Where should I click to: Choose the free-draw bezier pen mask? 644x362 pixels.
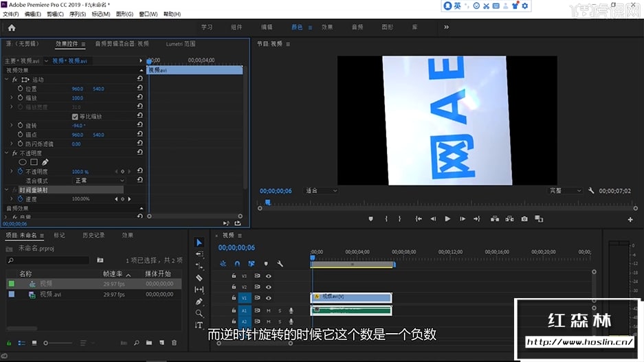(x=45, y=162)
